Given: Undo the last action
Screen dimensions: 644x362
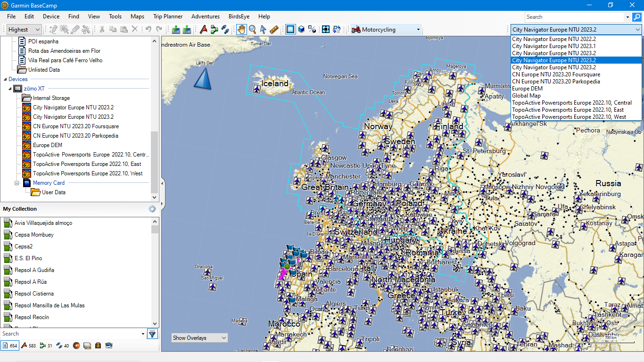Looking at the screenshot, I should click(x=149, y=29).
